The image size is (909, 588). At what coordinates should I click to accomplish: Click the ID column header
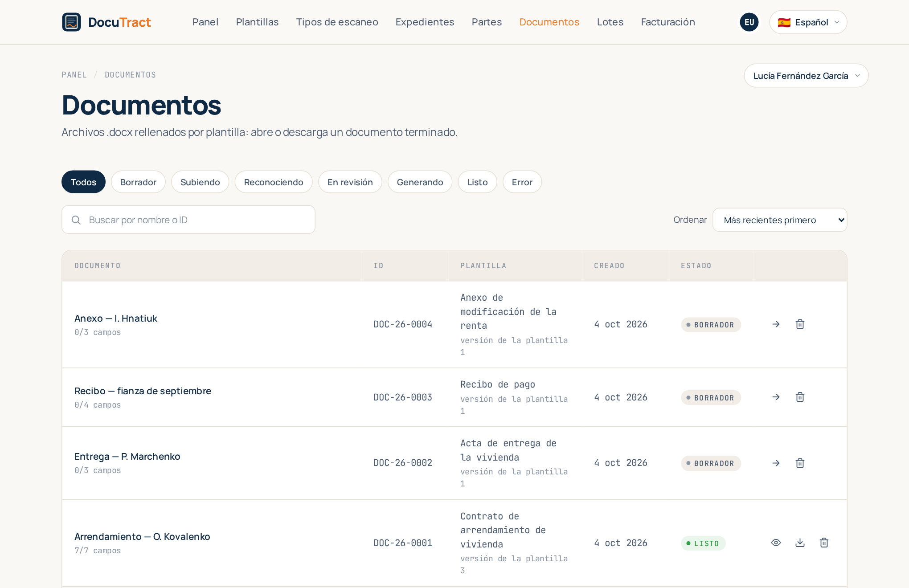pos(378,266)
